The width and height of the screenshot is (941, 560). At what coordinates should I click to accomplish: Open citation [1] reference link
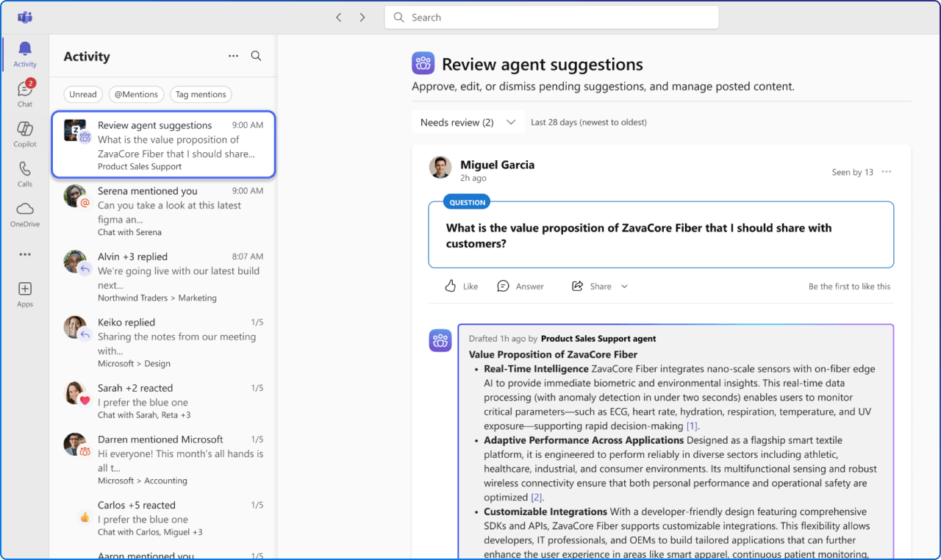point(692,426)
